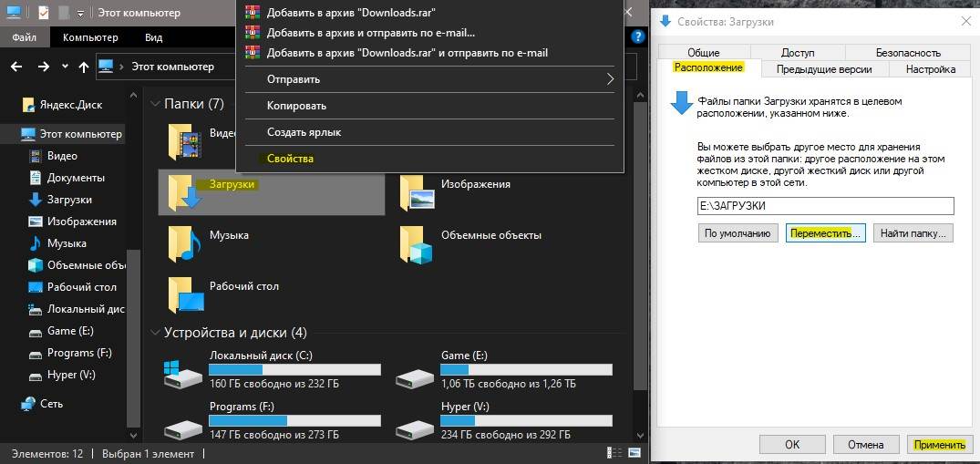
Task: Open the recent locations dropdown arrow
Action: coord(65,67)
